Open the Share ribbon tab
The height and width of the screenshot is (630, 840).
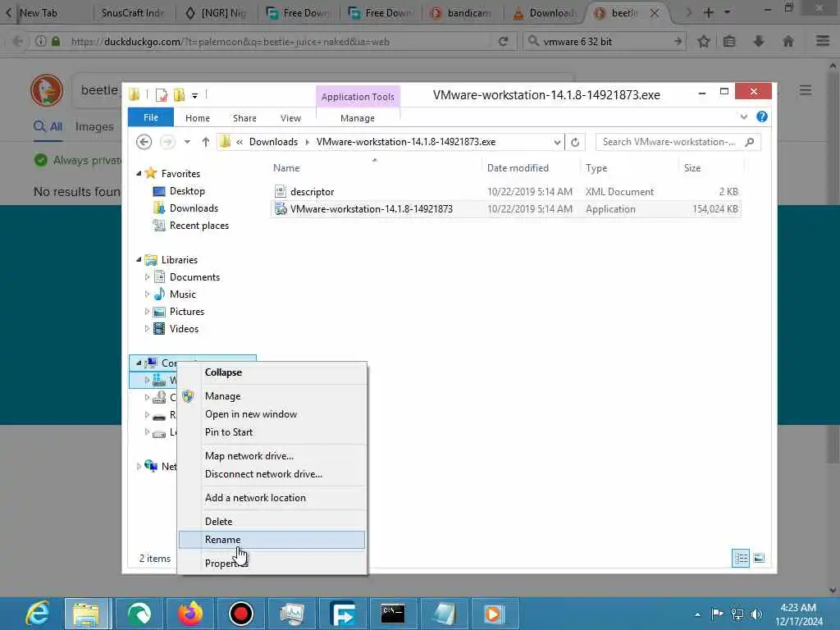click(x=244, y=118)
